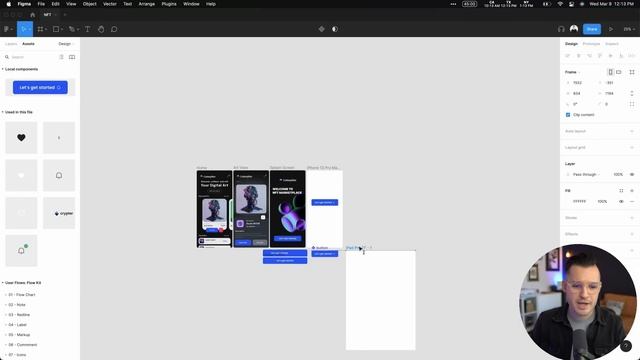
Task: Click the fill color swatch
Action: pyautogui.click(x=568, y=201)
